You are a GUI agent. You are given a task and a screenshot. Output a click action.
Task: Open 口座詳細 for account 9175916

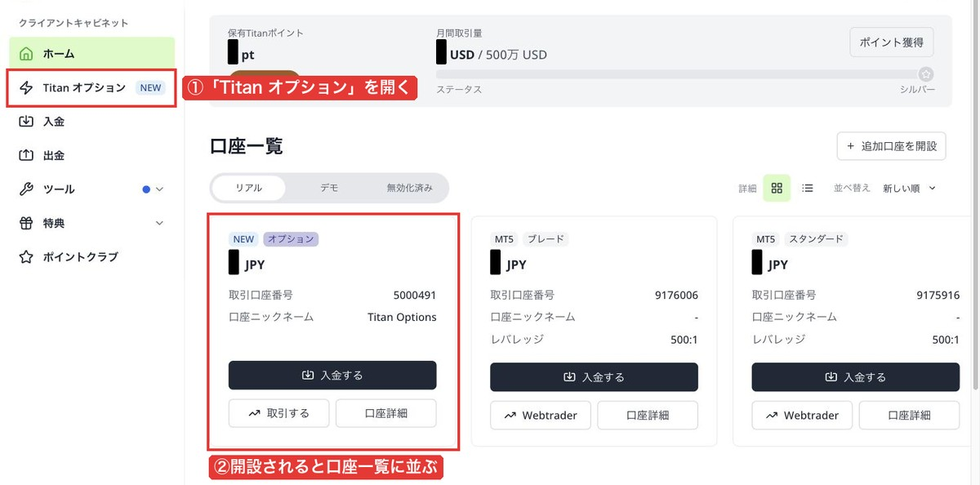point(909,416)
